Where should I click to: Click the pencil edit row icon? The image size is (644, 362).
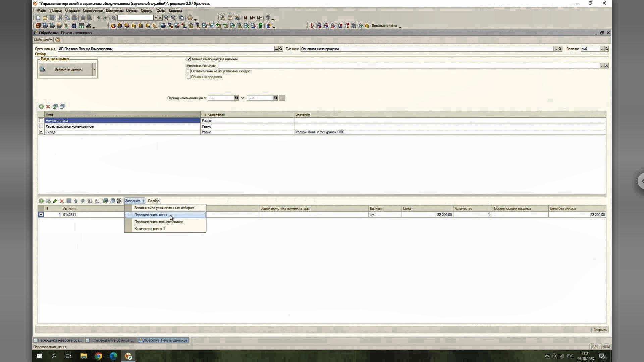pyautogui.click(x=55, y=201)
